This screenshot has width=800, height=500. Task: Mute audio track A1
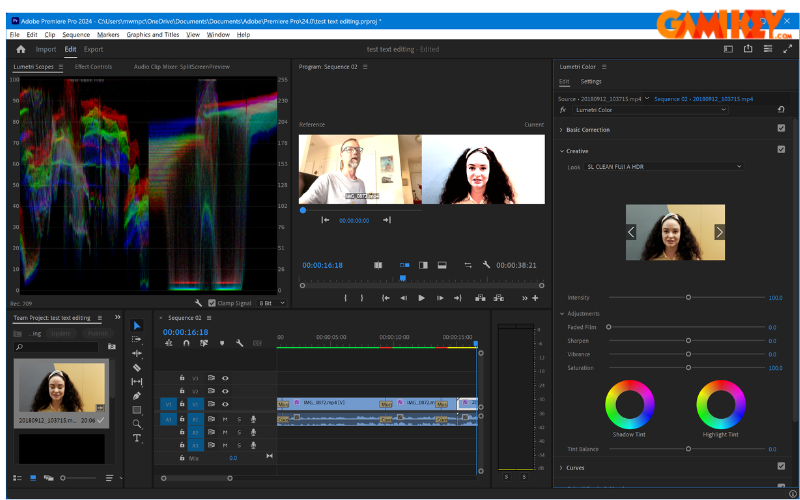[225, 419]
